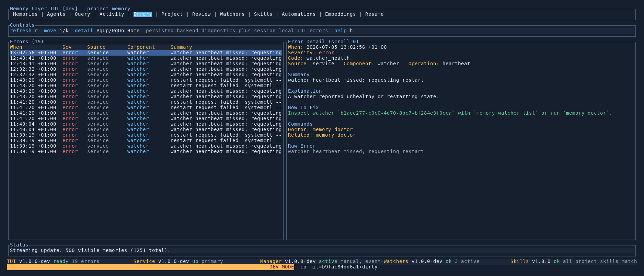Switch to the Embeddings tab
This screenshot has width=644, height=276.
point(340,14)
